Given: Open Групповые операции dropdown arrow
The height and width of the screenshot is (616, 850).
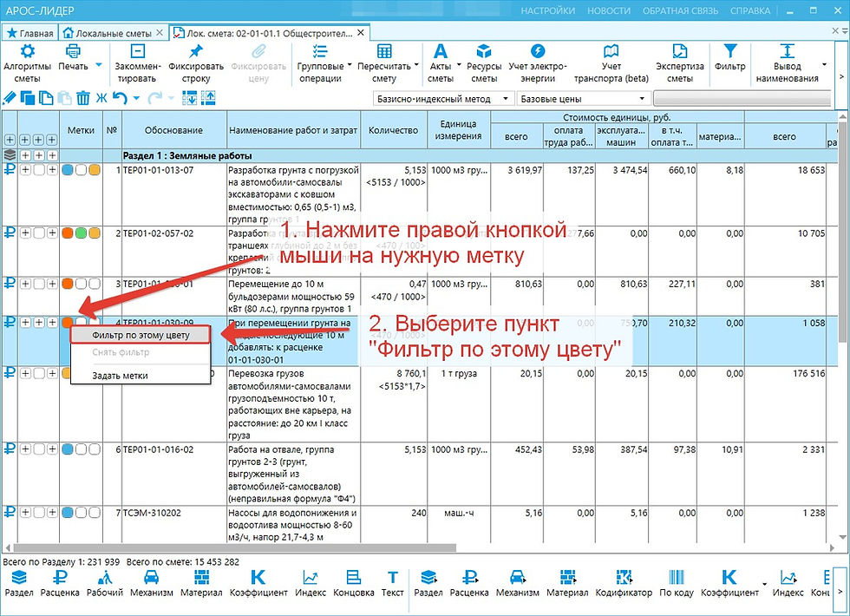Looking at the screenshot, I should (x=350, y=65).
